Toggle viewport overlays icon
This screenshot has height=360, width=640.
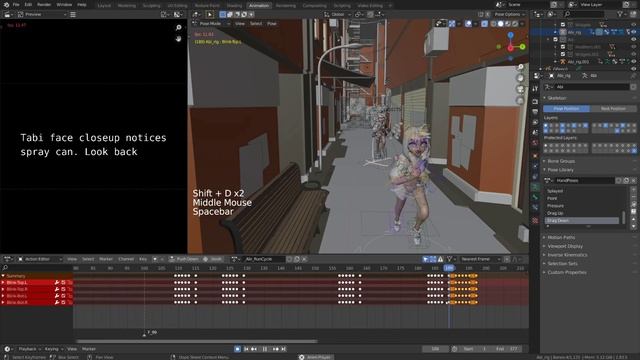[469, 24]
